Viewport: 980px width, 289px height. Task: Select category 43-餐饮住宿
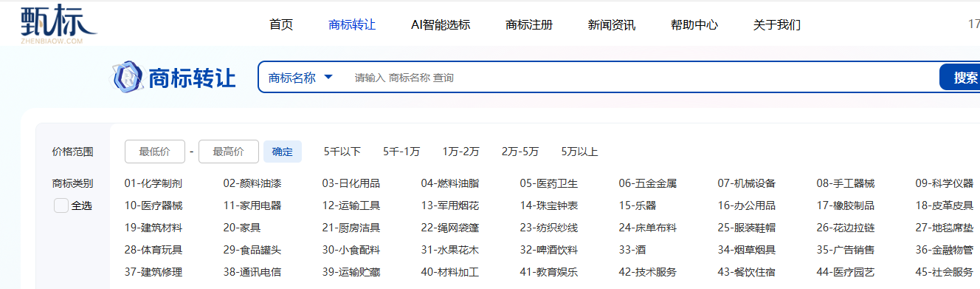tap(747, 272)
